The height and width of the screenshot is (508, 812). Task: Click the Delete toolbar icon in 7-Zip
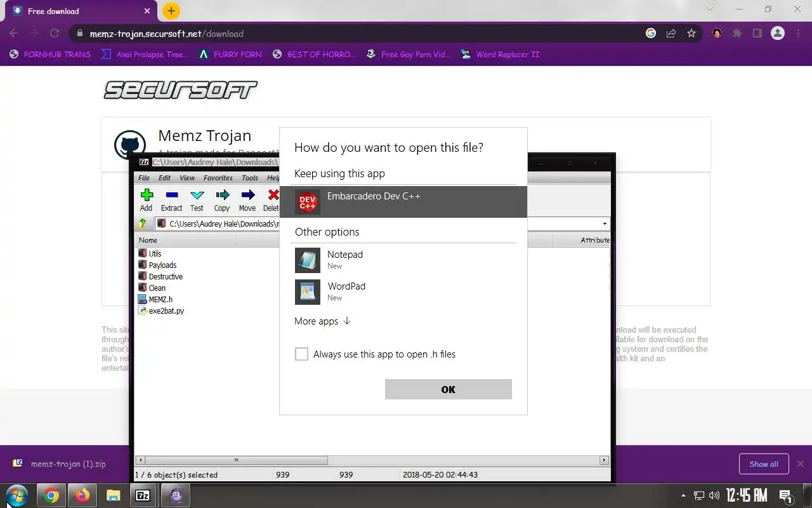pyautogui.click(x=273, y=196)
